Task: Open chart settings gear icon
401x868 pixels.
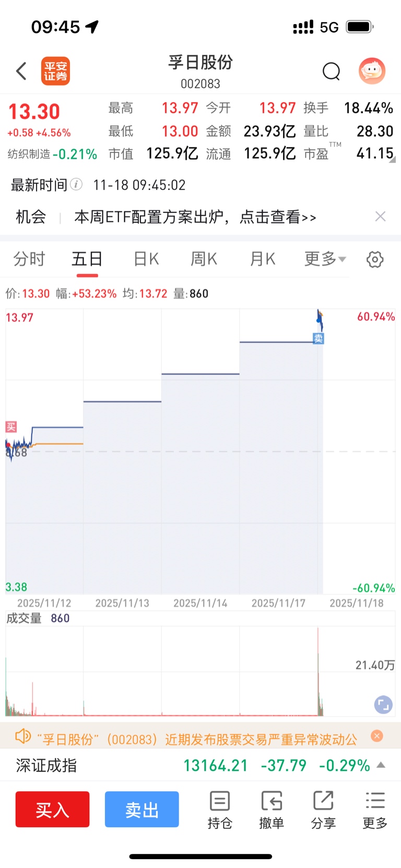Action: pos(375,259)
